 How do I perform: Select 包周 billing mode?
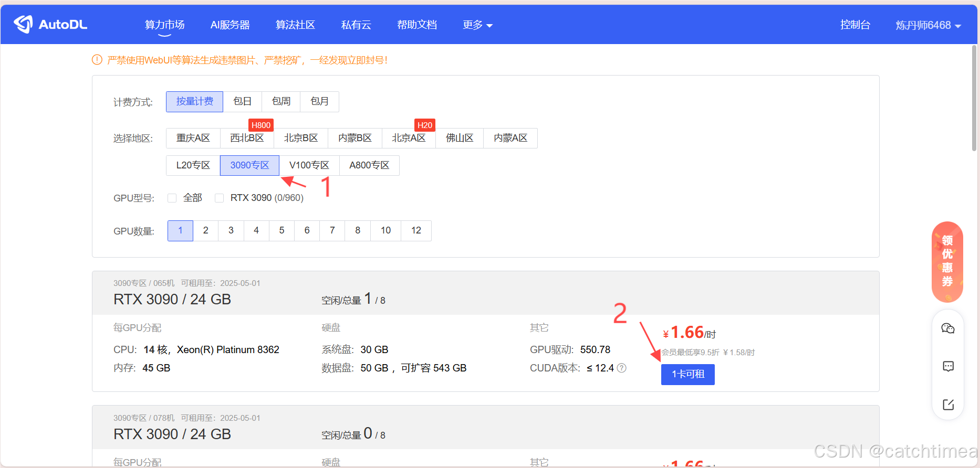pyautogui.click(x=281, y=102)
